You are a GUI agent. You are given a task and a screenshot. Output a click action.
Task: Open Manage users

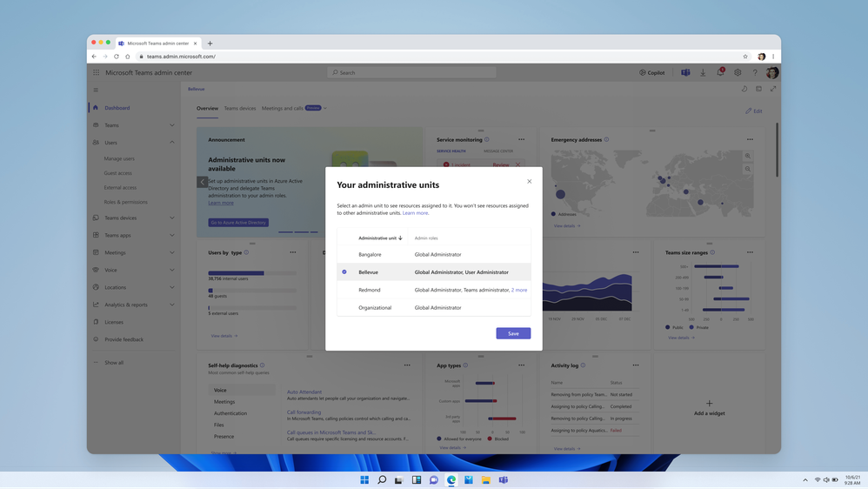point(119,158)
